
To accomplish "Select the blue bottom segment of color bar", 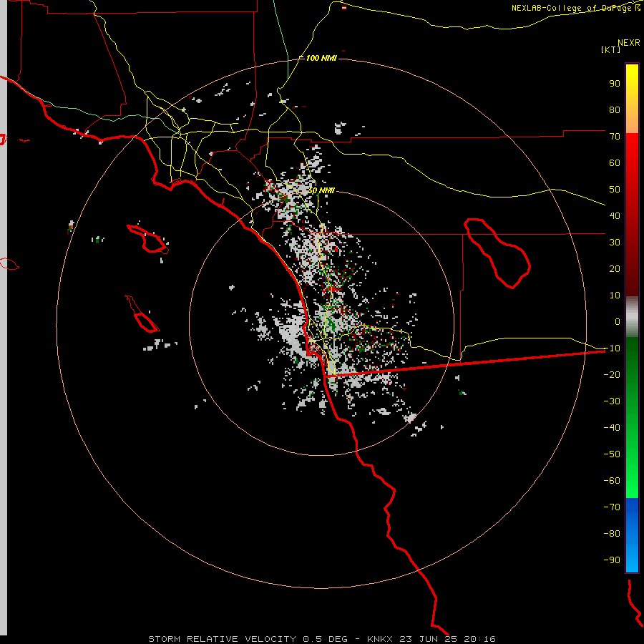I will coord(632,535).
